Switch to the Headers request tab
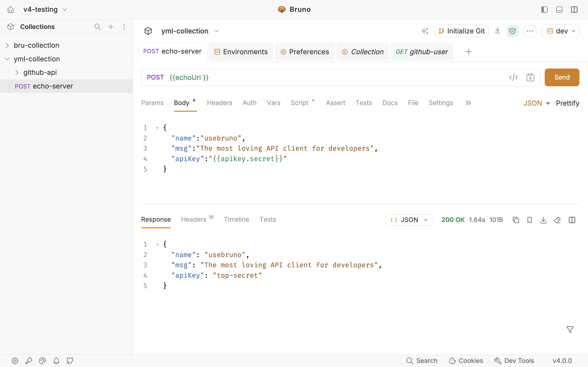The width and height of the screenshot is (588, 367). [x=219, y=103]
